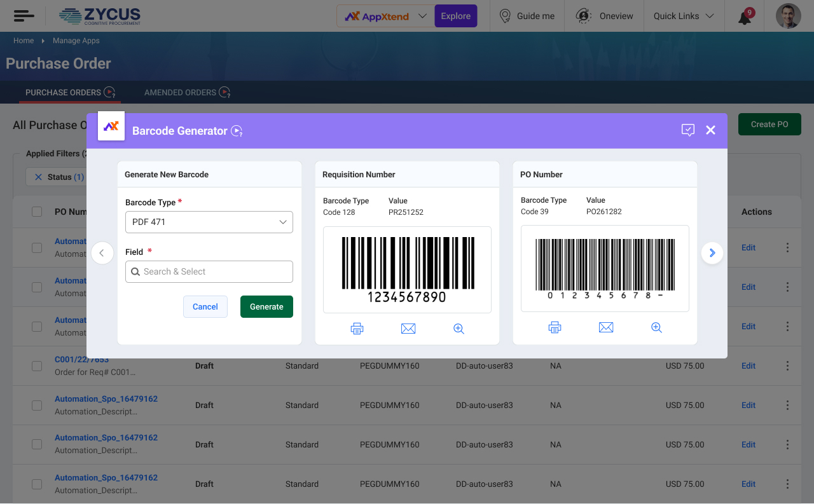Open Barcode Generator help video icon
The width and height of the screenshot is (814, 504).
237,131
